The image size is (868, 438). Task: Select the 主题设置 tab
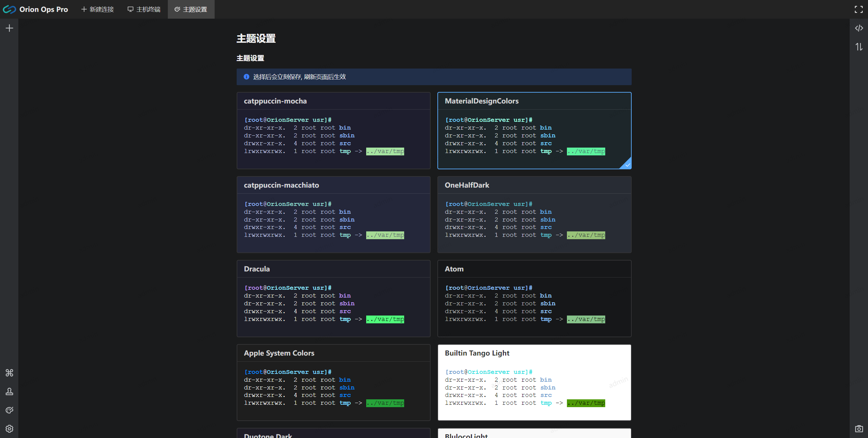click(191, 9)
